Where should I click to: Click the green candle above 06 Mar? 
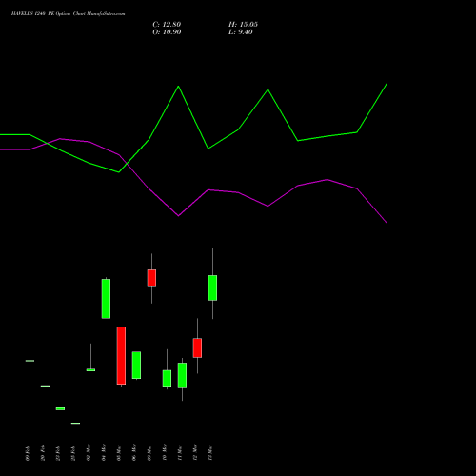coord(136,365)
